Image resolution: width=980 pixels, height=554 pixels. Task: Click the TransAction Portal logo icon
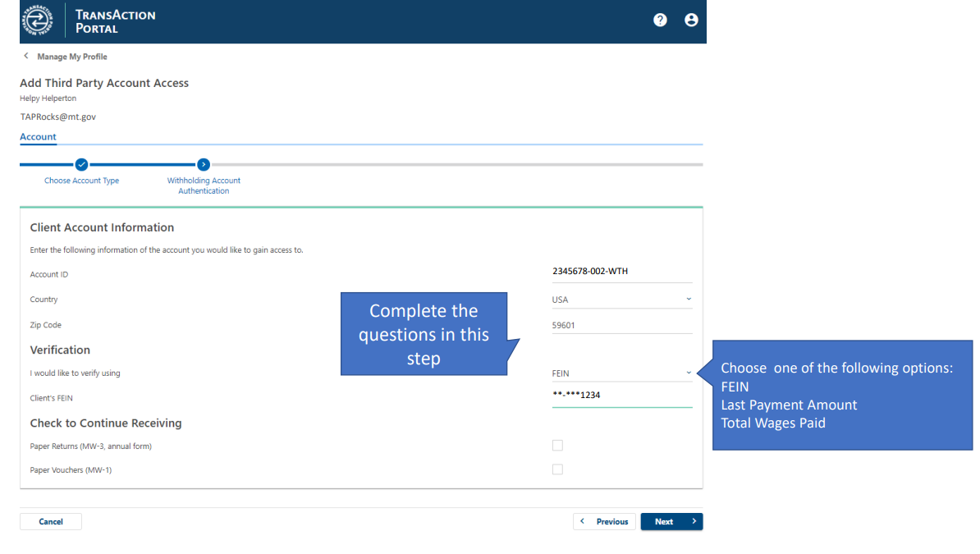point(38,21)
